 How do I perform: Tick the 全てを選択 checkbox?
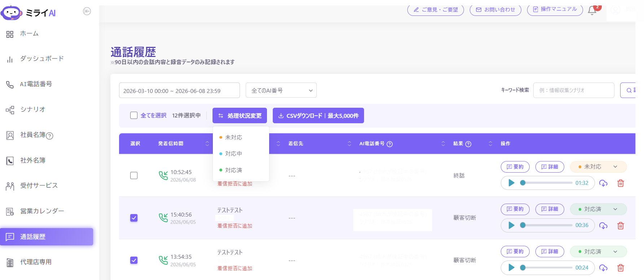coord(134,115)
